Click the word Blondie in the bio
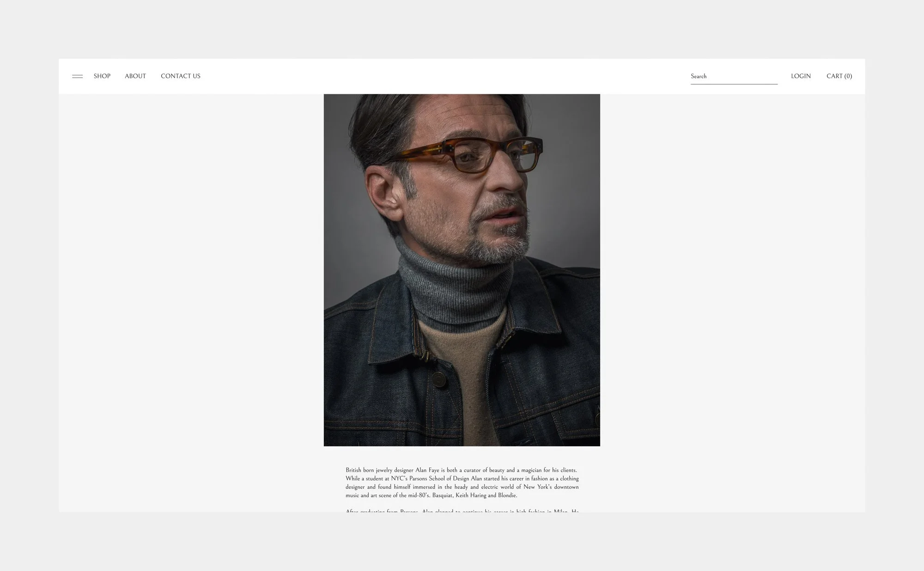 point(507,496)
